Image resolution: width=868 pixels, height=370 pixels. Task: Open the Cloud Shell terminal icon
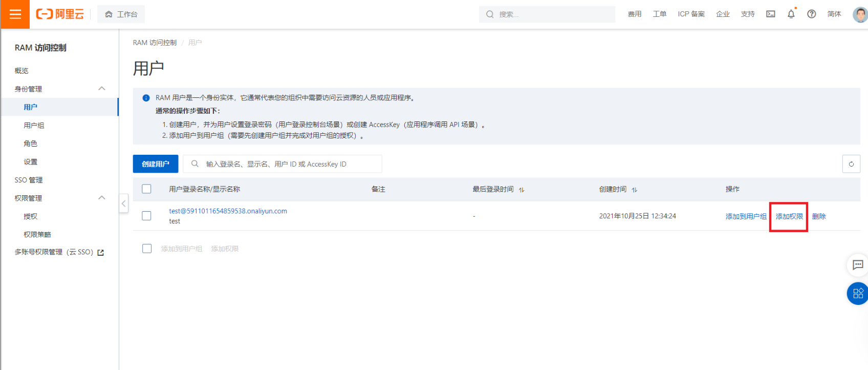coord(770,14)
